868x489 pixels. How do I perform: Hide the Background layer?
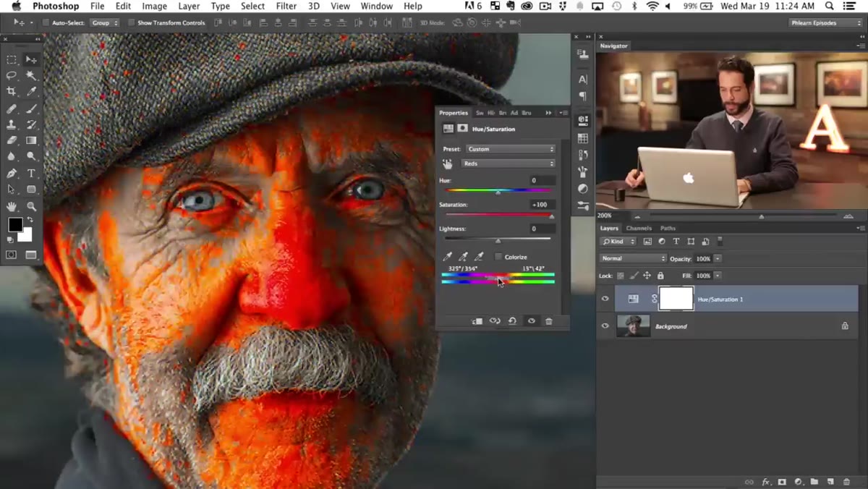[x=605, y=326]
